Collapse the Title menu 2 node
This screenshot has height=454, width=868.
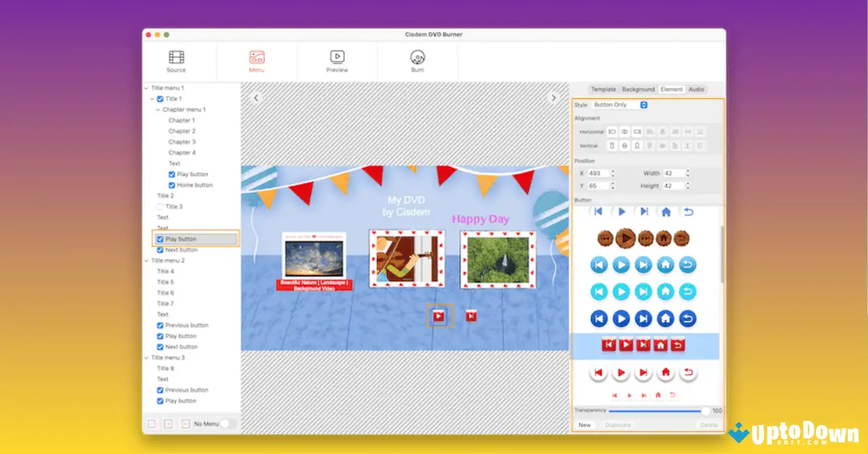click(x=146, y=260)
